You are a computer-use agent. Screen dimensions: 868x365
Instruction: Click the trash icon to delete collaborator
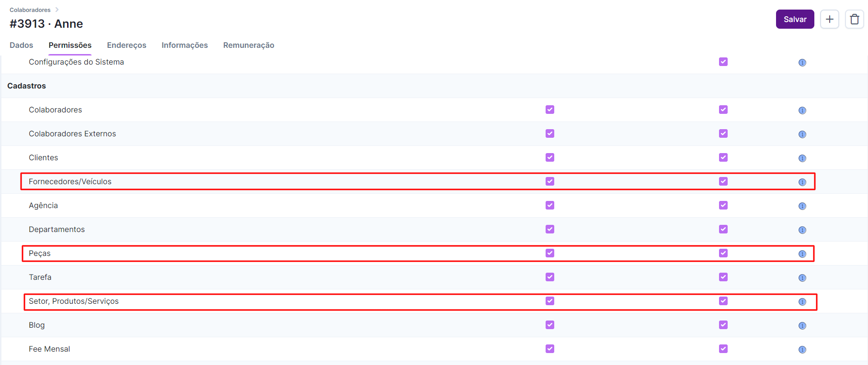(854, 19)
